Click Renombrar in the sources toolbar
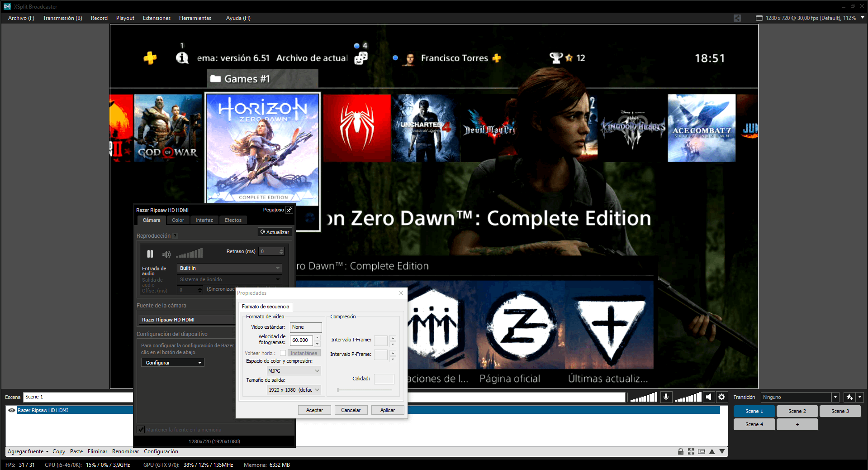 (125, 451)
